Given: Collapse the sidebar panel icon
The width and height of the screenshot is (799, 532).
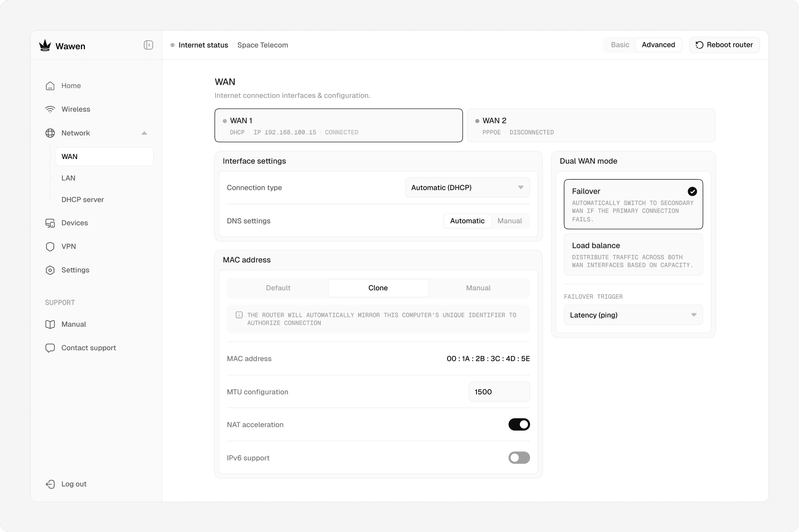Looking at the screenshot, I should pyautogui.click(x=148, y=45).
